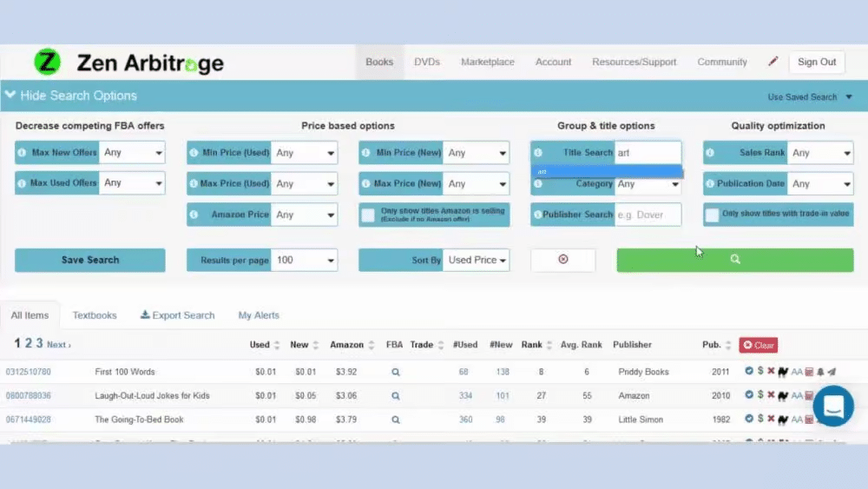Toggle sort on Trade column header
Image resolution: width=868 pixels, height=489 pixels.
[x=441, y=345]
